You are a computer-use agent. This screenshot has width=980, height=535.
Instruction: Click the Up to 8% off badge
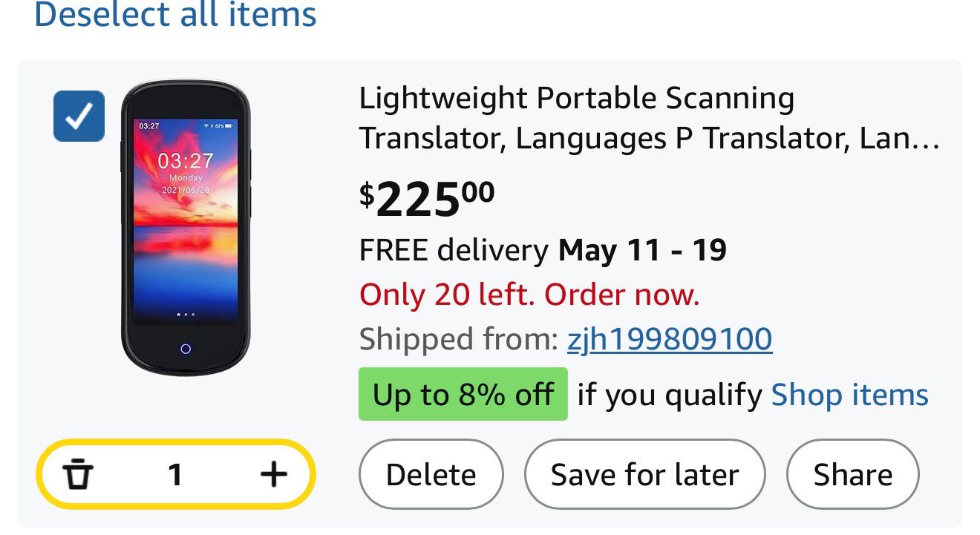(x=463, y=395)
